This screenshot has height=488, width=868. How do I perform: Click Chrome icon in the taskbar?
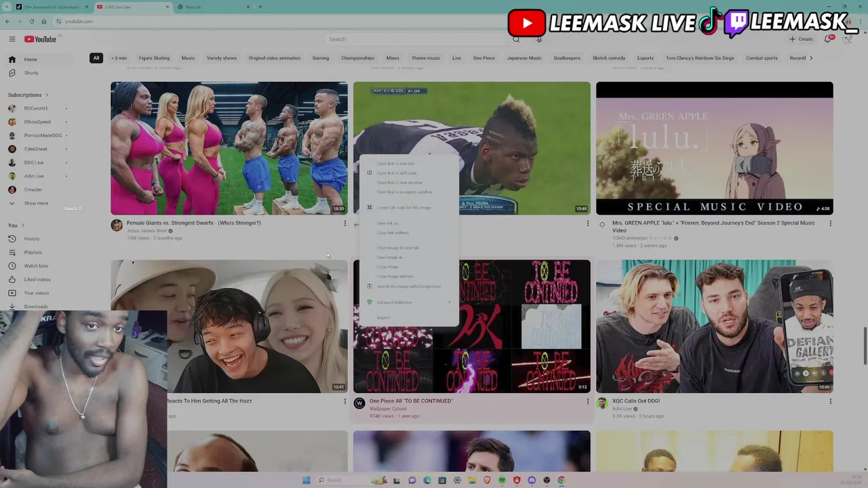pos(561,481)
